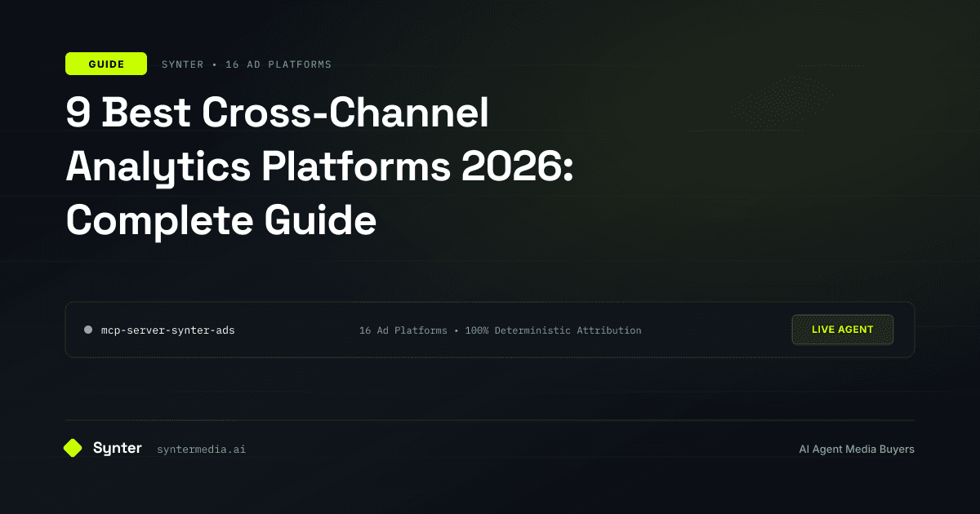Viewport: 980px width, 514px height.
Task: Click the 'AI Agent Media Buyers' tagline
Action: [x=857, y=449]
